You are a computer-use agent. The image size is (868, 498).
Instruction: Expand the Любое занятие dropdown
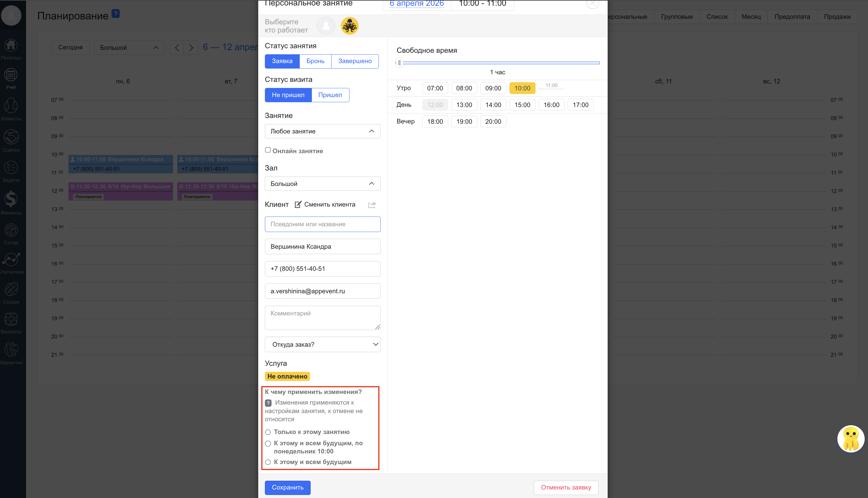pos(322,131)
